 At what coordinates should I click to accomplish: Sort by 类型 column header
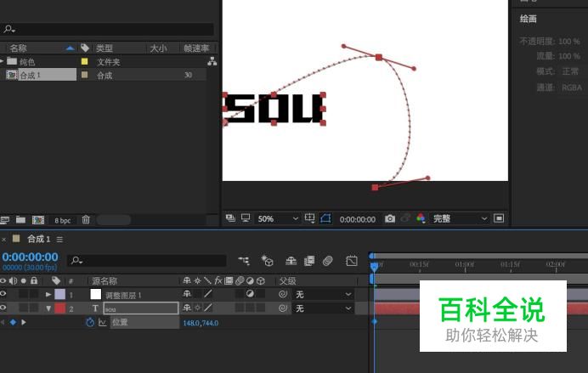coord(105,48)
